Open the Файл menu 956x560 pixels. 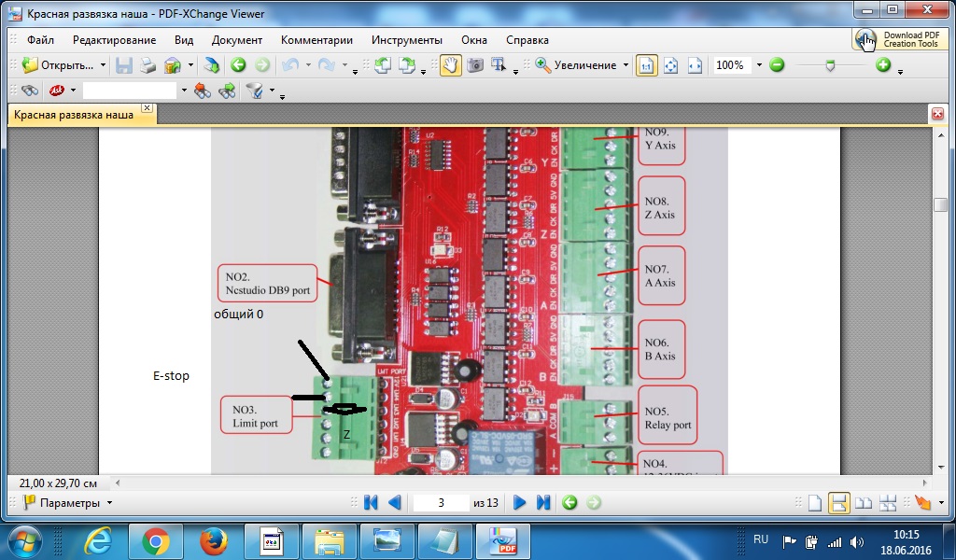tap(40, 40)
